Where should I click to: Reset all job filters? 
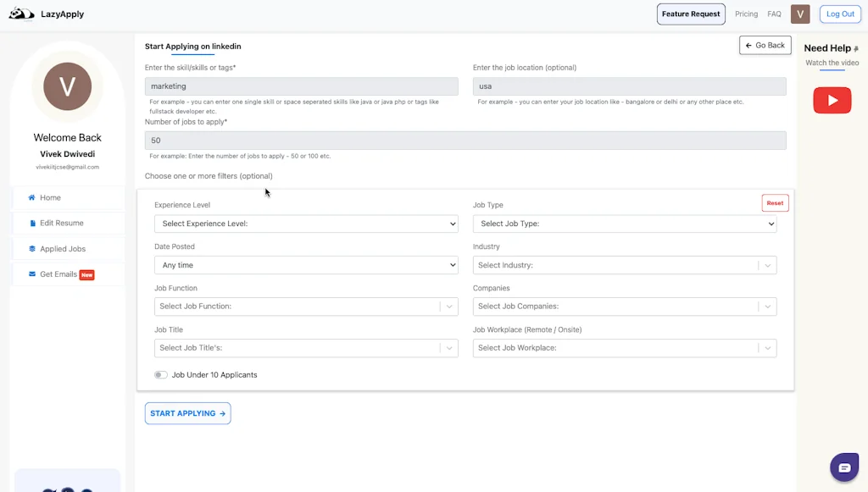[x=775, y=202]
